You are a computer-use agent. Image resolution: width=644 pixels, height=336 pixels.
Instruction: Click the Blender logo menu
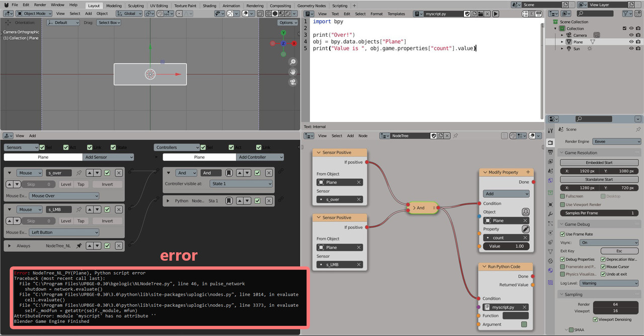(x=6, y=5)
